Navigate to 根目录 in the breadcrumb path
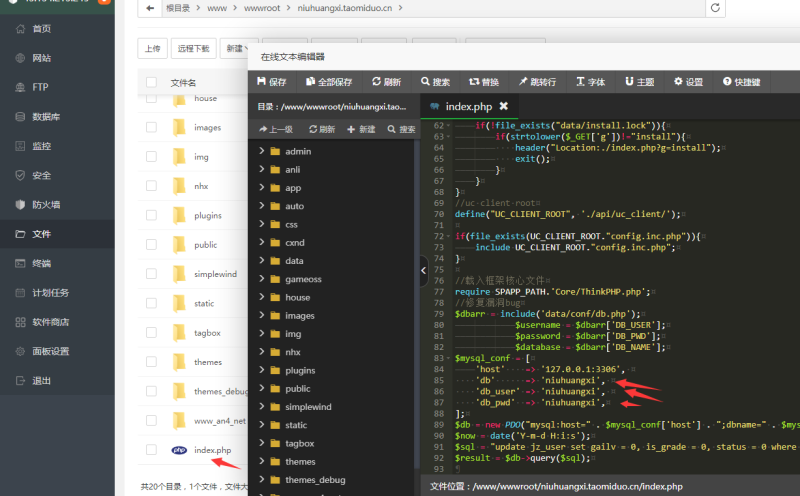Screen dimensions: 800x496 tap(178, 8)
